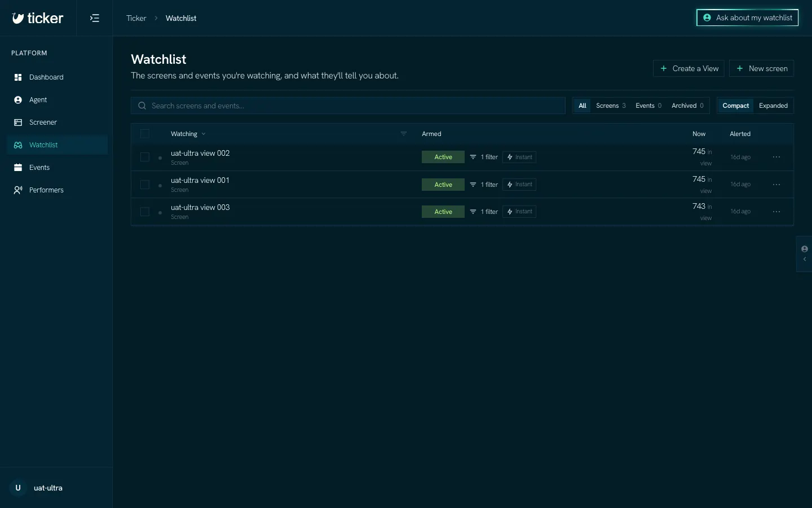812x508 pixels.
Task: Check the box for uat-ultra view 002
Action: (145, 157)
